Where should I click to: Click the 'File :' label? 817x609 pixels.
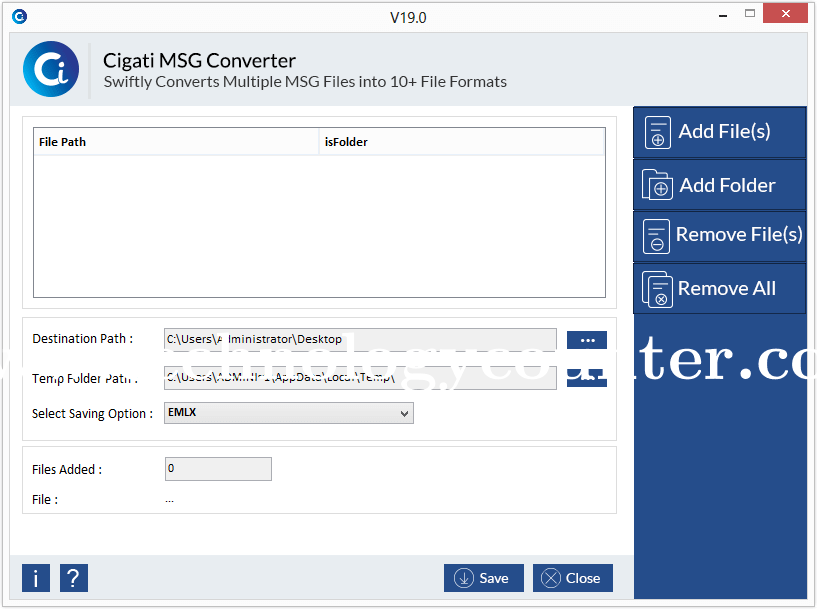pos(45,500)
